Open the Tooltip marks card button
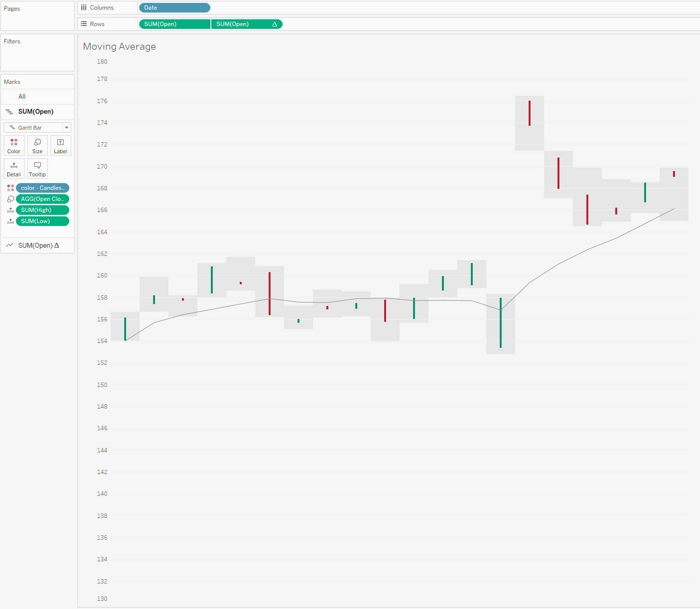 point(37,169)
